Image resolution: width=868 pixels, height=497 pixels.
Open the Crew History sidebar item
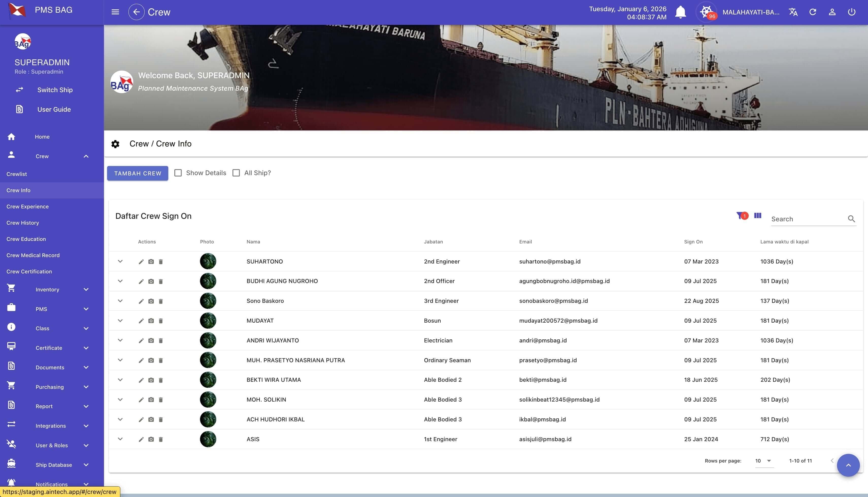(23, 223)
